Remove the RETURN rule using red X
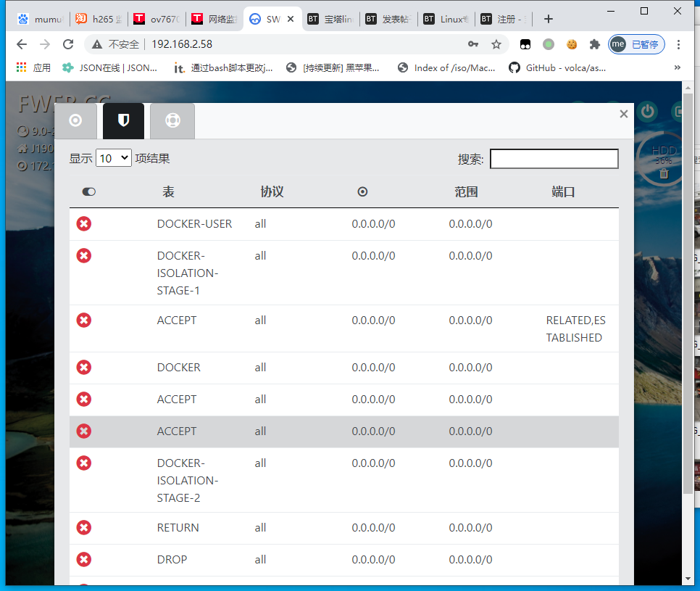 point(84,528)
